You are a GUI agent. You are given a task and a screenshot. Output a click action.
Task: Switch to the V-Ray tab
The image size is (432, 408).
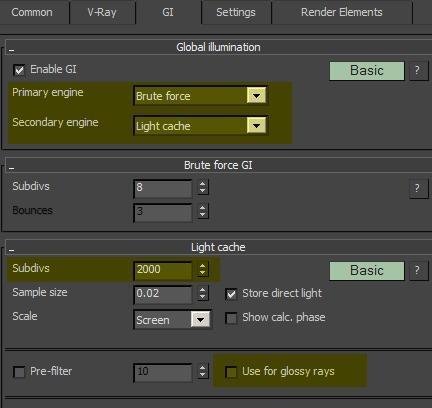pos(102,12)
